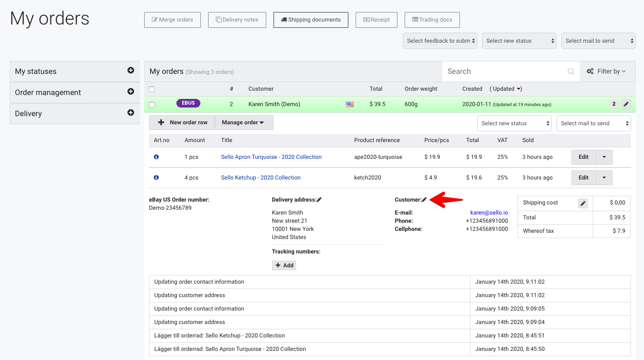Click Trading docs button
644x360 pixels.
coord(432,20)
